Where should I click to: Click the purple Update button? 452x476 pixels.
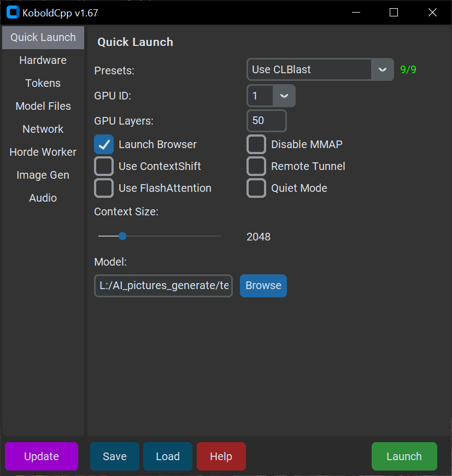pyautogui.click(x=42, y=456)
